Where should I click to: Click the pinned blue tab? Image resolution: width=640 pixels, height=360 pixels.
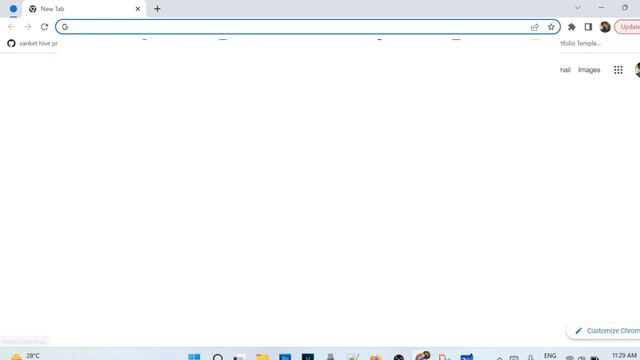click(13, 9)
